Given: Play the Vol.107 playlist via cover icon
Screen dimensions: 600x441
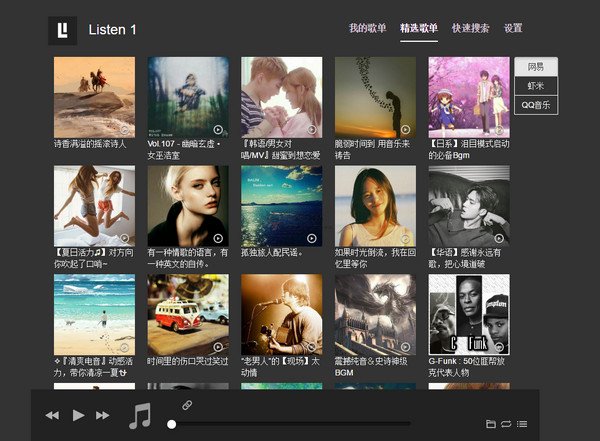Looking at the screenshot, I should point(218,130).
